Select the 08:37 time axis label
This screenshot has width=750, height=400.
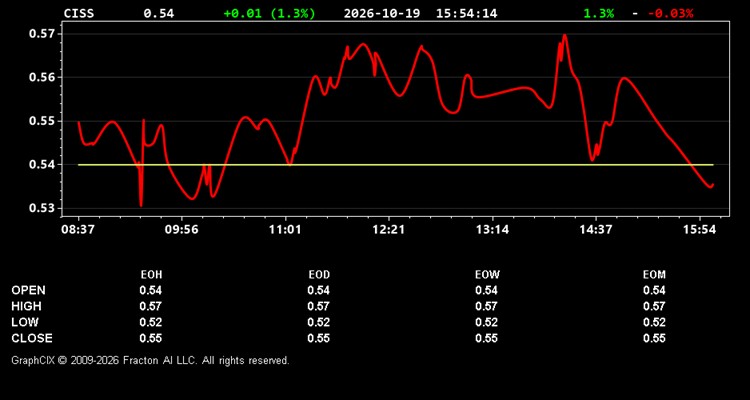tap(77, 230)
